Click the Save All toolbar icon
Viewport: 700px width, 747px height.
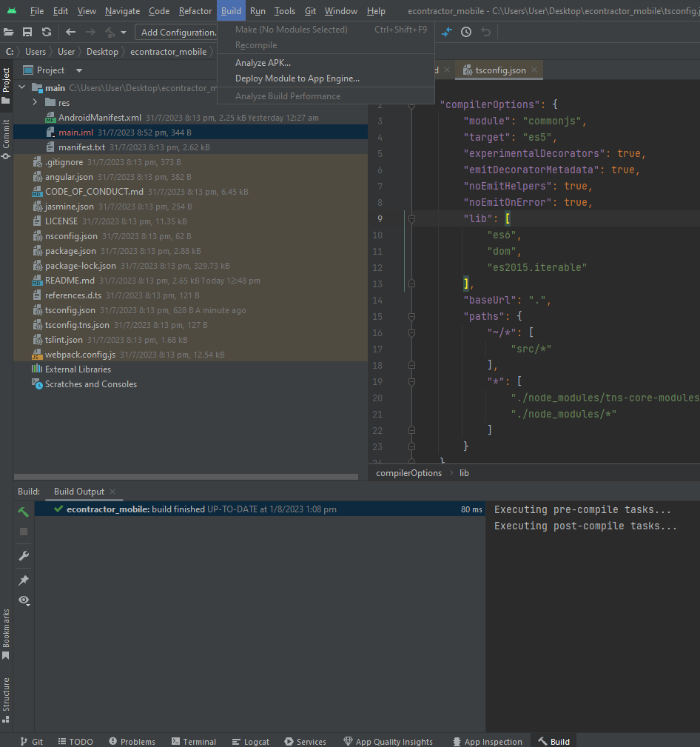point(27,32)
